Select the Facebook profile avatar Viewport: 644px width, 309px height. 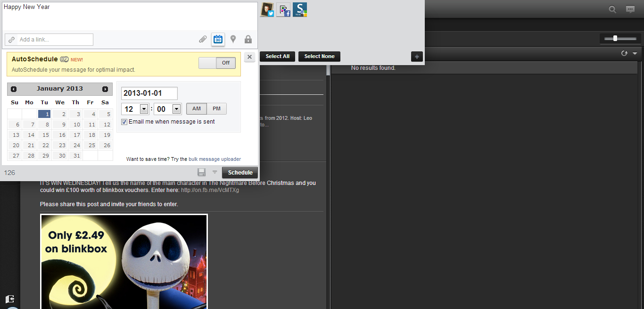pyautogui.click(x=283, y=10)
